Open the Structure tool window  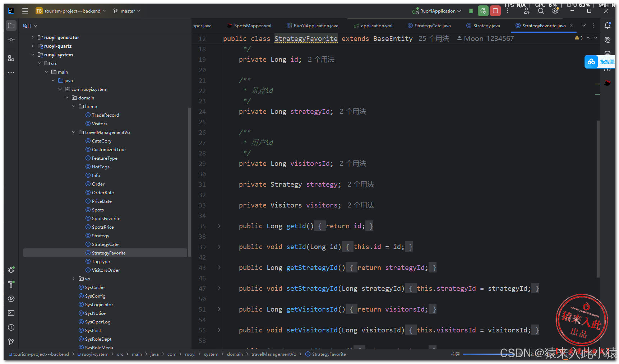tap(11, 58)
